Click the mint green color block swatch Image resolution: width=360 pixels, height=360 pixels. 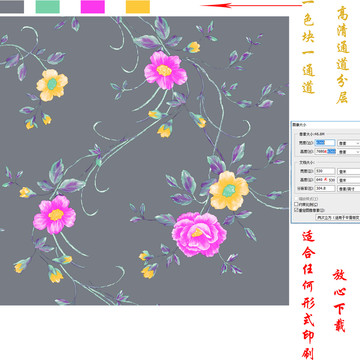point(48,7)
